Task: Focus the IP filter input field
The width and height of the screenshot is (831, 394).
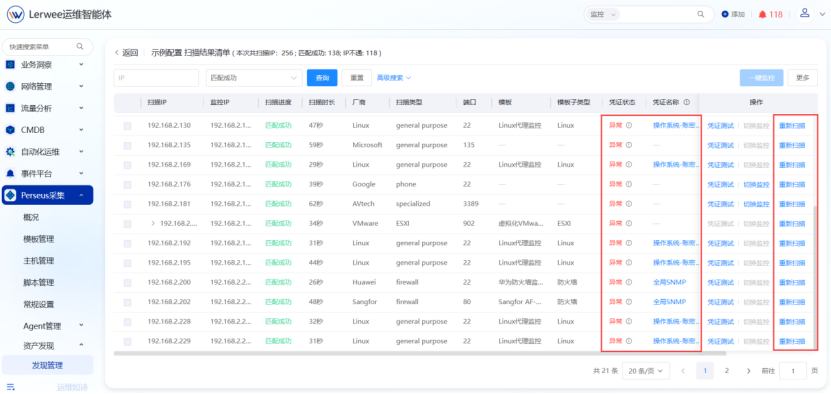Action: pos(156,78)
